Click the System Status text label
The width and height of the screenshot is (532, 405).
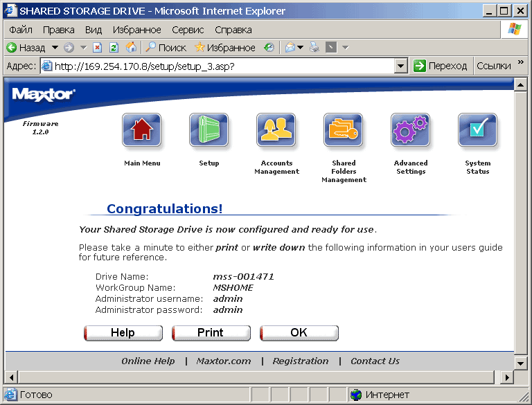click(x=478, y=168)
